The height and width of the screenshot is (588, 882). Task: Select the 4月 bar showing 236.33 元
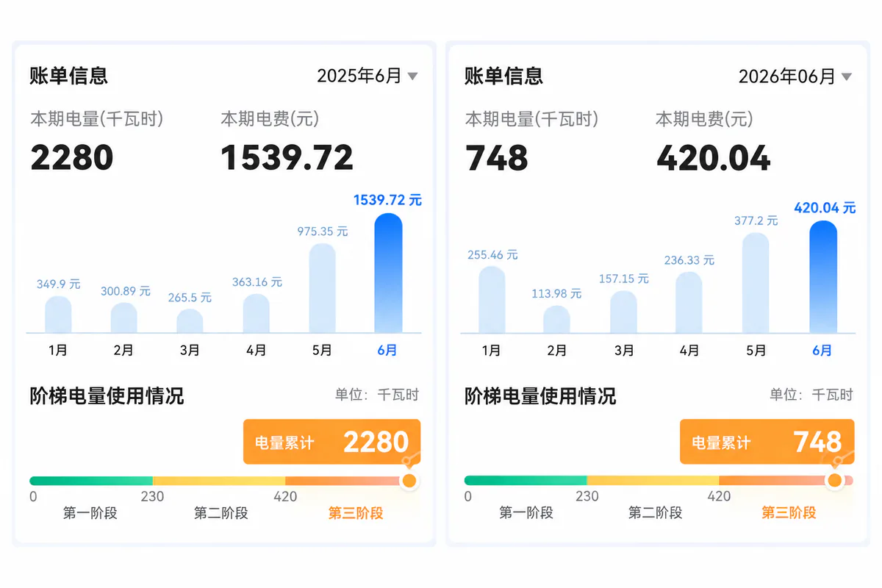pyautogui.click(x=689, y=302)
